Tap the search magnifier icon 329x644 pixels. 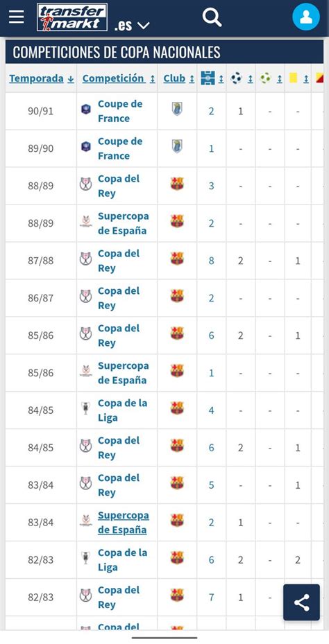[x=212, y=17]
